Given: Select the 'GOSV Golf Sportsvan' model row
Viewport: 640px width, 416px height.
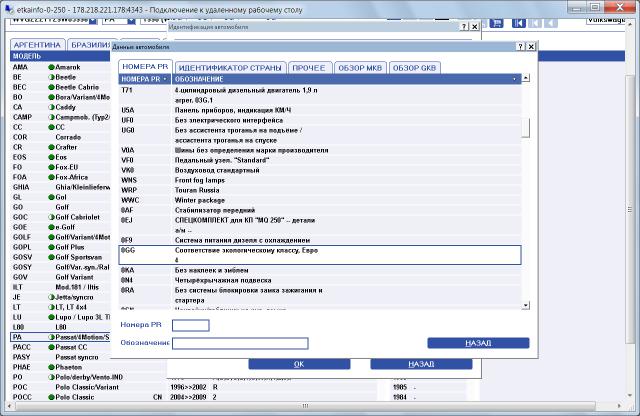Looking at the screenshot, I should click(60, 257).
